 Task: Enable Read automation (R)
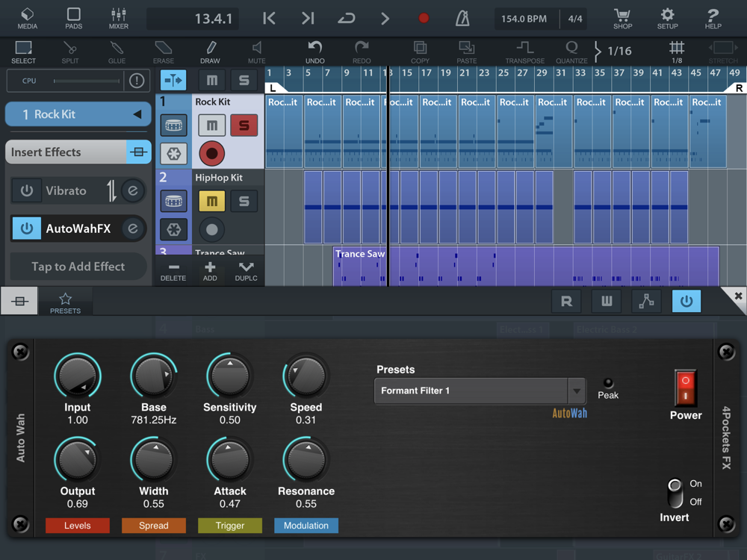click(566, 302)
